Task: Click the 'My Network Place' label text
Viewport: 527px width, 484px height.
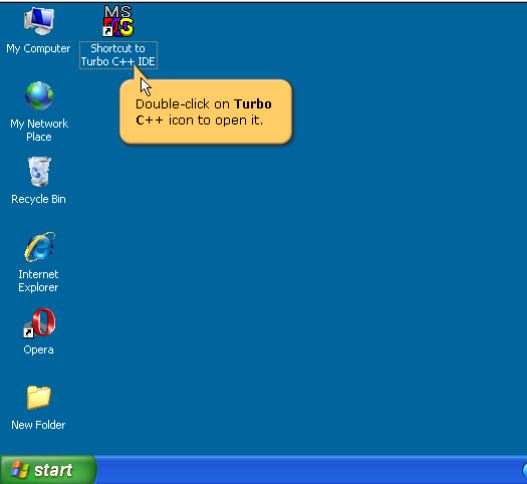Action: point(39,130)
